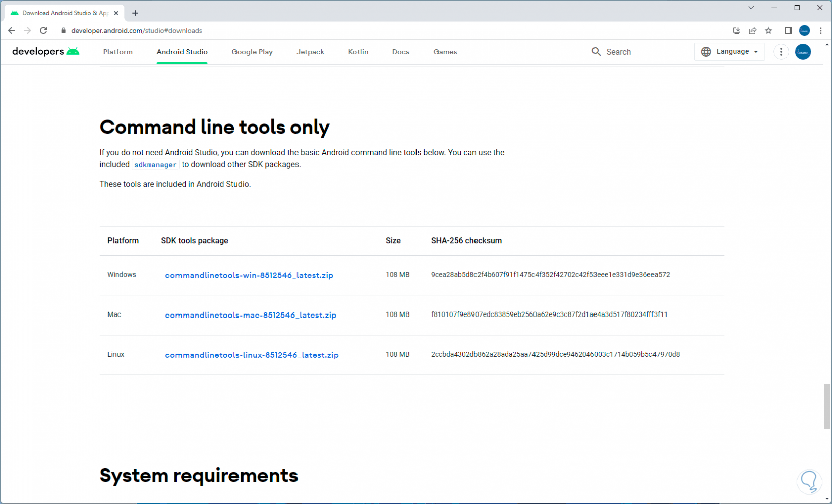Go back to the previous page
This screenshot has height=504, width=832.
coord(12,31)
